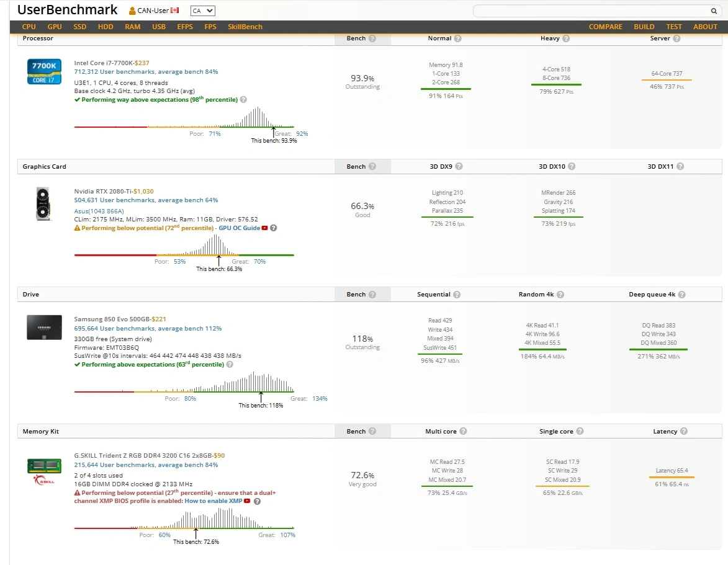728x565 pixels.
Task: Open 712,312 User benchmarks link
Action: (146, 72)
